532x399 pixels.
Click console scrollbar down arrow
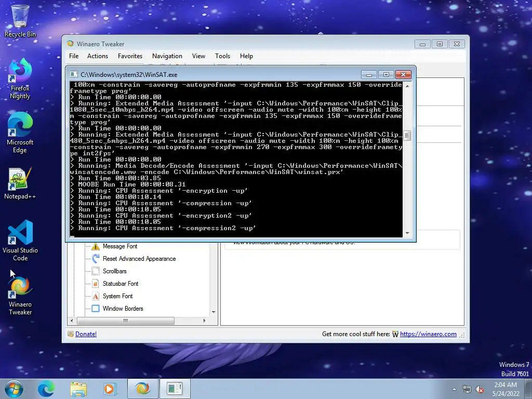(x=407, y=233)
